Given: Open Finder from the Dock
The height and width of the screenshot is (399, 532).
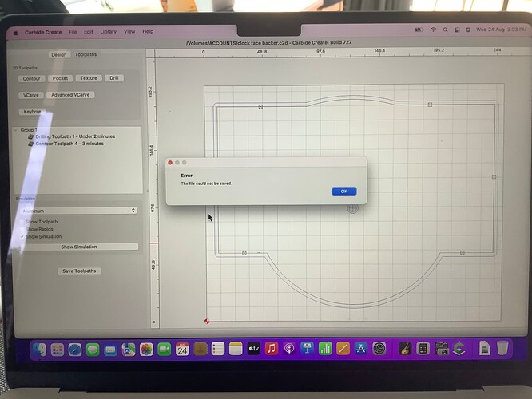Looking at the screenshot, I should pyautogui.click(x=40, y=350).
